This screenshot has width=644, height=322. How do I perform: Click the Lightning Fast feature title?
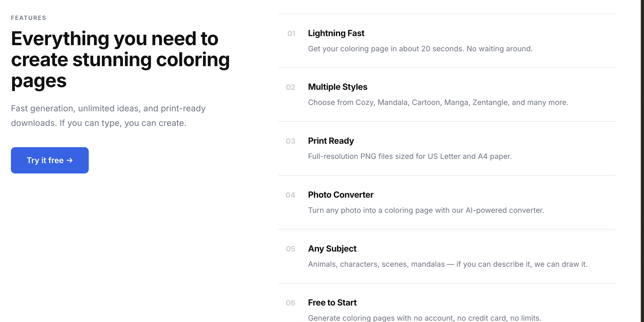pos(336,33)
